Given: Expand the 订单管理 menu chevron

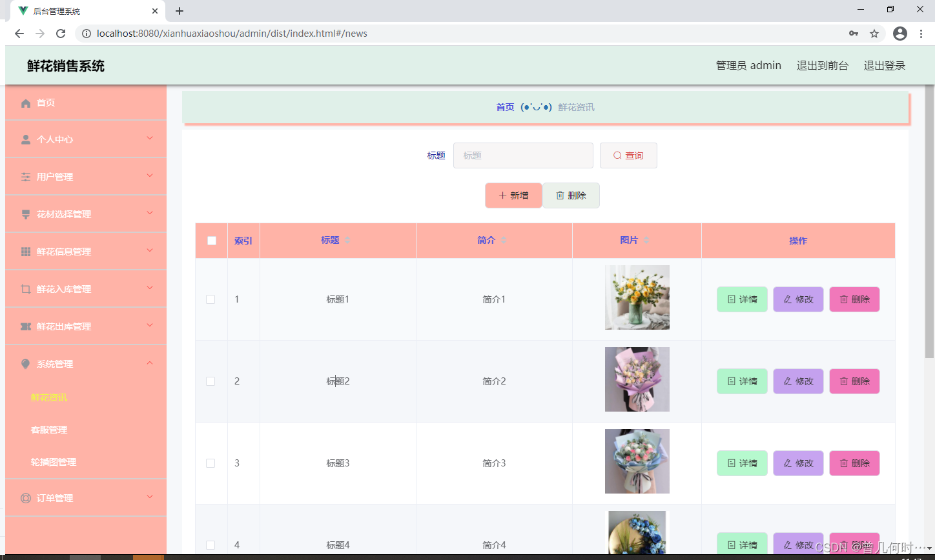Looking at the screenshot, I should (x=150, y=497).
